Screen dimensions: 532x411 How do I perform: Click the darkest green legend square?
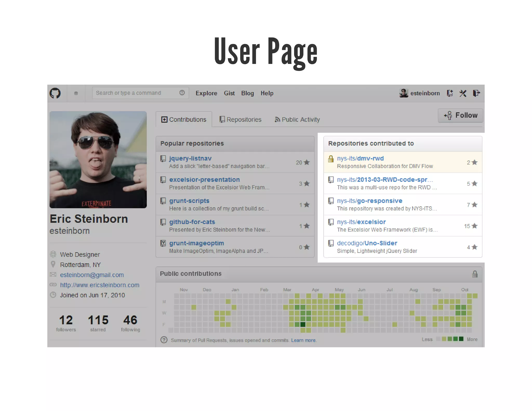pyautogui.click(x=461, y=339)
